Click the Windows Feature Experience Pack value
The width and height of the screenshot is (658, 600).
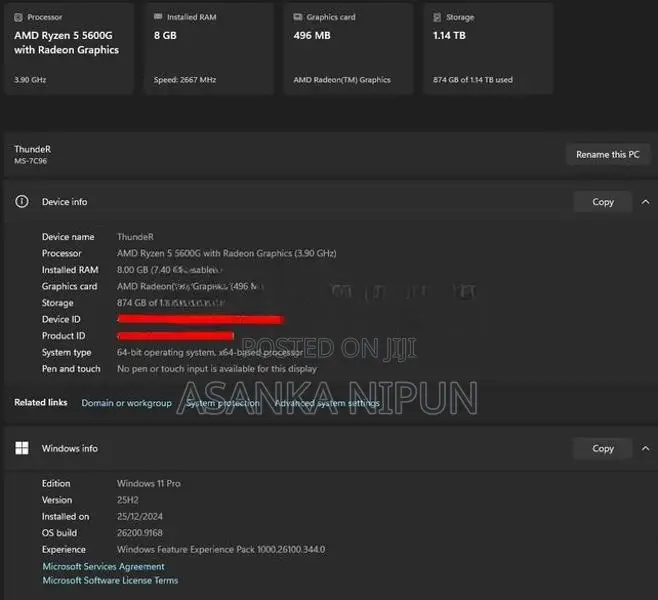pyautogui.click(x=221, y=549)
